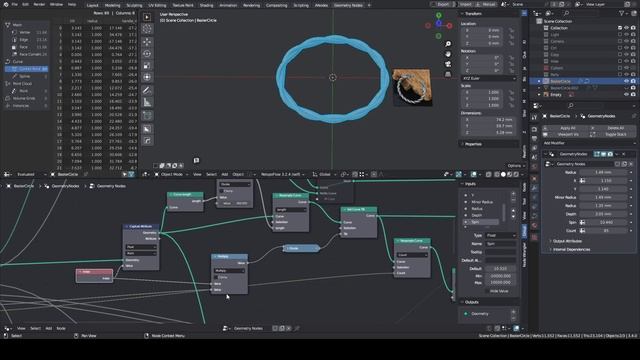Toggle visibility eye of Collection
Image resolution: width=640 pixels, height=360 pixels.
(x=627, y=28)
